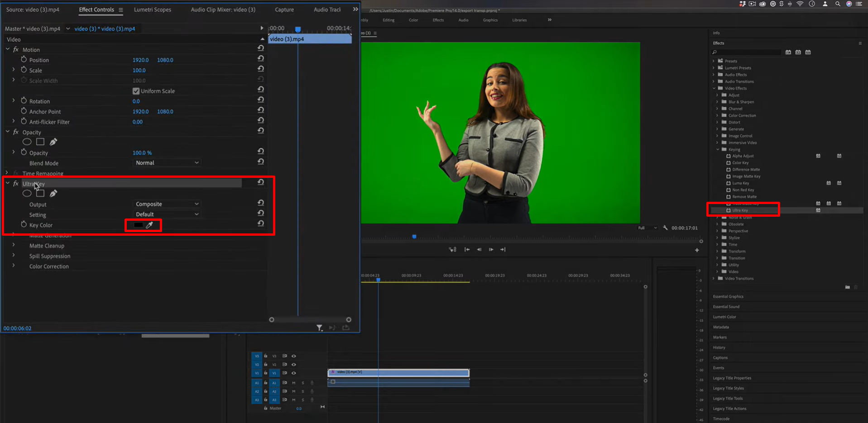This screenshot has width=868, height=423.
Task: Click the free draw bezier mask under Opacity
Action: 53,142
